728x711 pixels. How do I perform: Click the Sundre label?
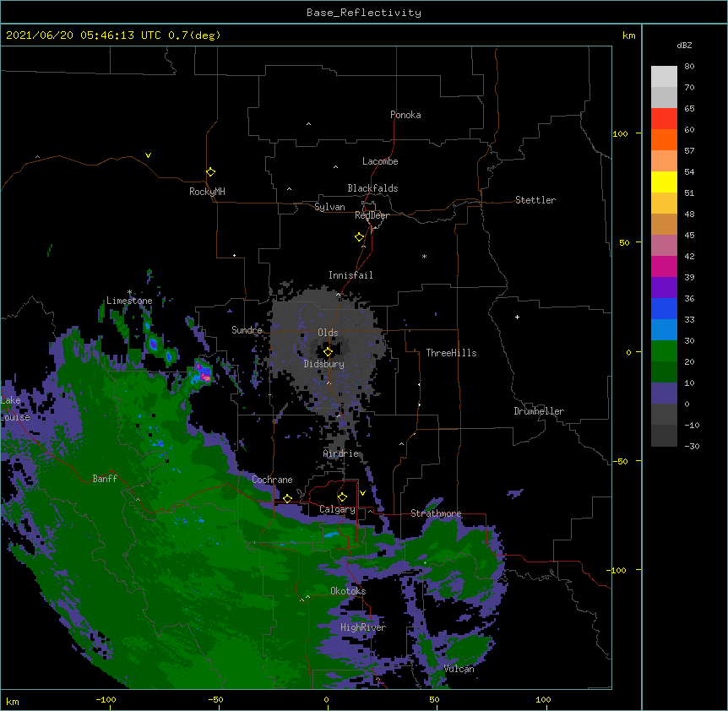click(x=247, y=330)
